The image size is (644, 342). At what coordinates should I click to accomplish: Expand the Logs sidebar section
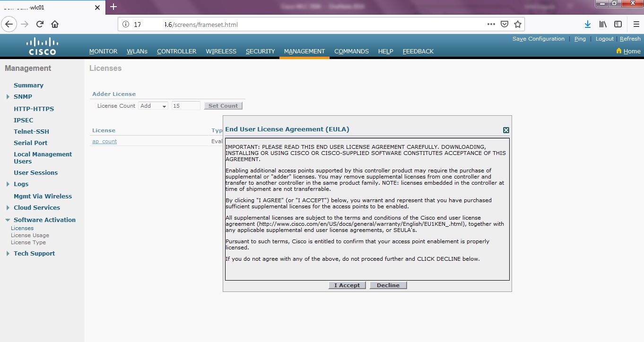pyautogui.click(x=8, y=184)
